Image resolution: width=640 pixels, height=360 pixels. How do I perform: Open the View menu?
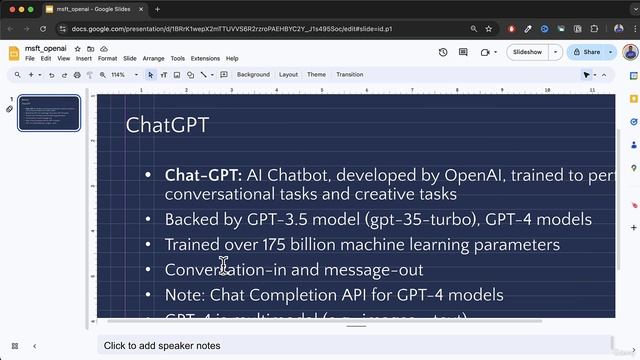63,58
